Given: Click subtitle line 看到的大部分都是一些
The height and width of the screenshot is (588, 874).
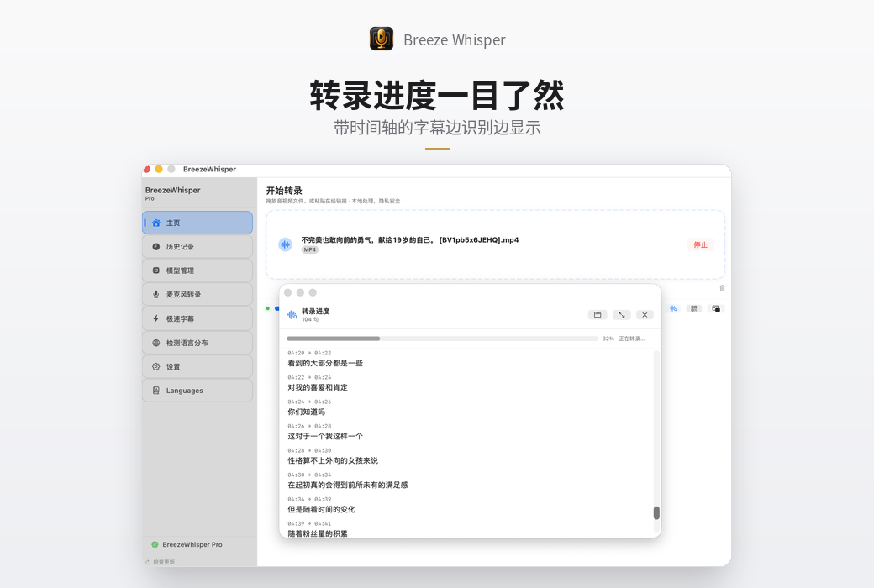Looking at the screenshot, I should [x=325, y=363].
